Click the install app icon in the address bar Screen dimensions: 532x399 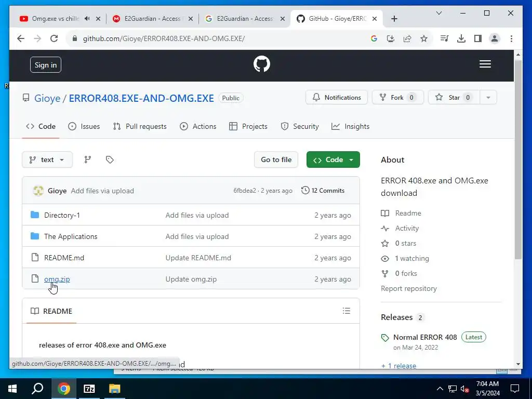(x=391, y=38)
